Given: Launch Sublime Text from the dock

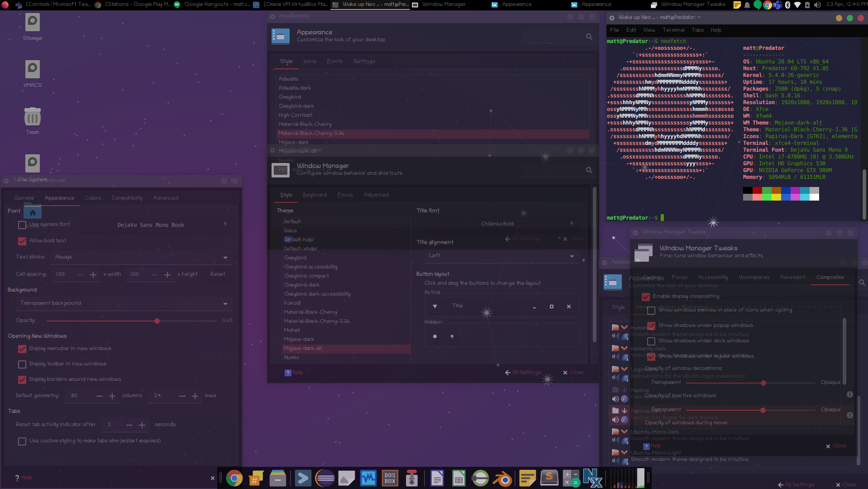Looking at the screenshot, I should [x=549, y=478].
